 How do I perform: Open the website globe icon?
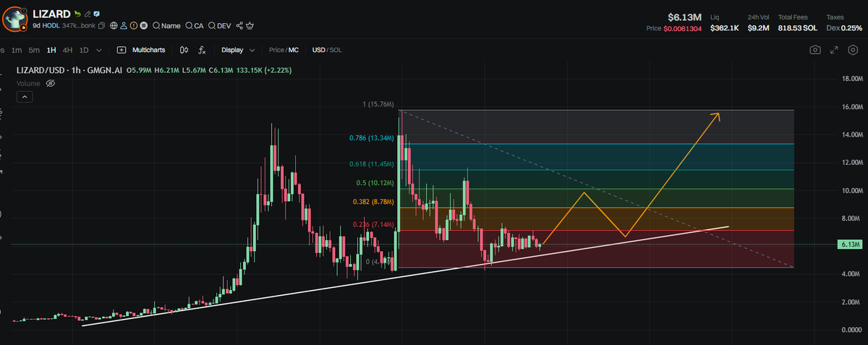click(114, 25)
